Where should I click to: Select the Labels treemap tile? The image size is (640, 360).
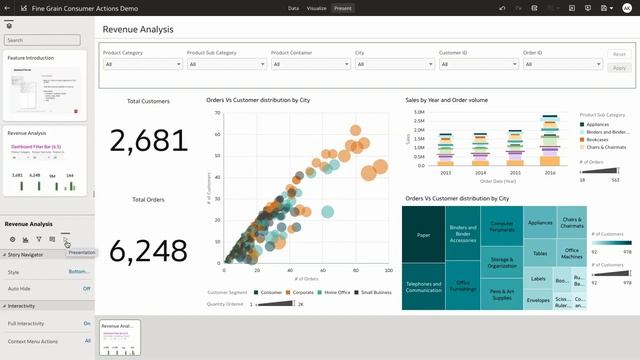click(x=538, y=278)
